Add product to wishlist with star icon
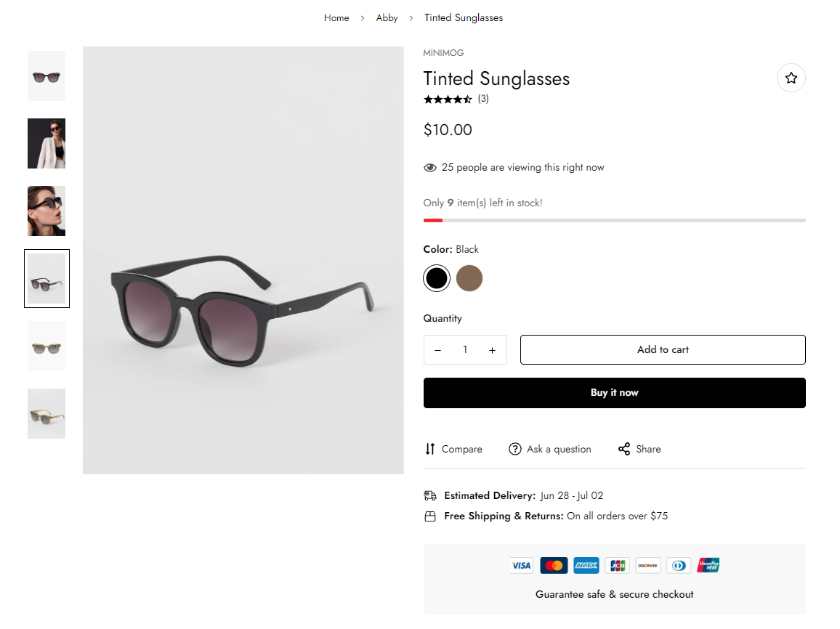The height and width of the screenshot is (629, 840). 791,78
